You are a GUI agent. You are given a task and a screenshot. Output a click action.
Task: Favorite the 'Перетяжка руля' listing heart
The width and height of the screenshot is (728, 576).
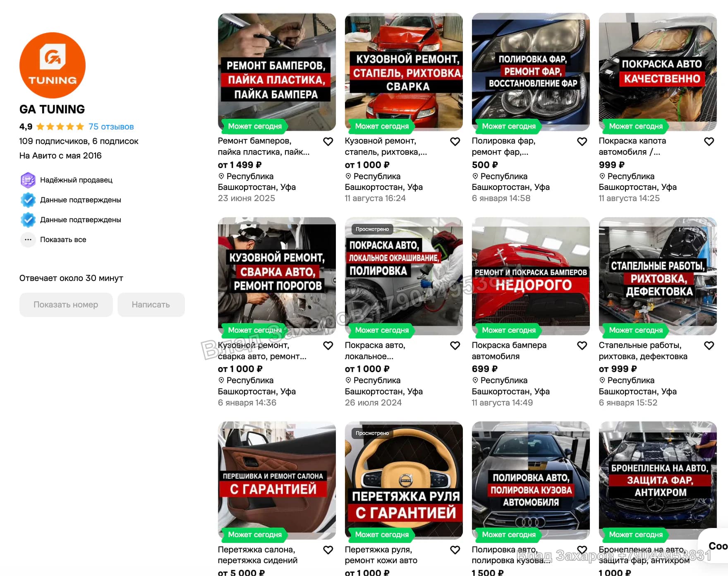[x=455, y=550]
